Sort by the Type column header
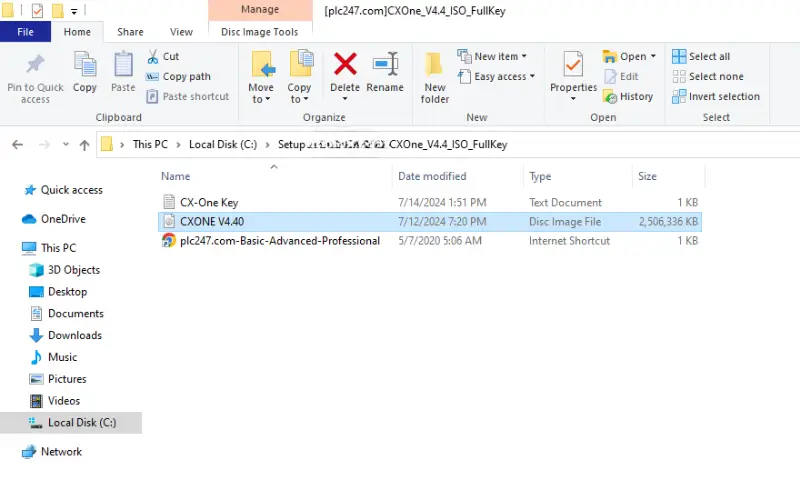 pos(540,177)
